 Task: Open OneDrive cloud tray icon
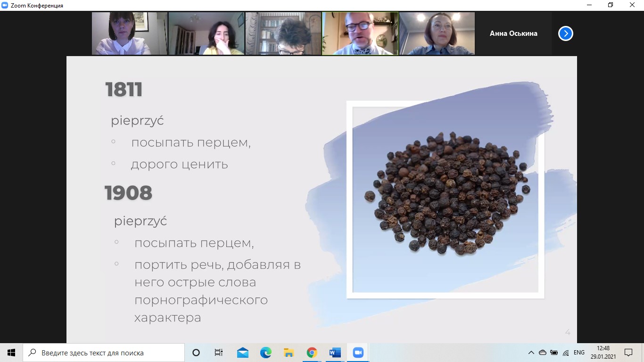[x=542, y=353]
